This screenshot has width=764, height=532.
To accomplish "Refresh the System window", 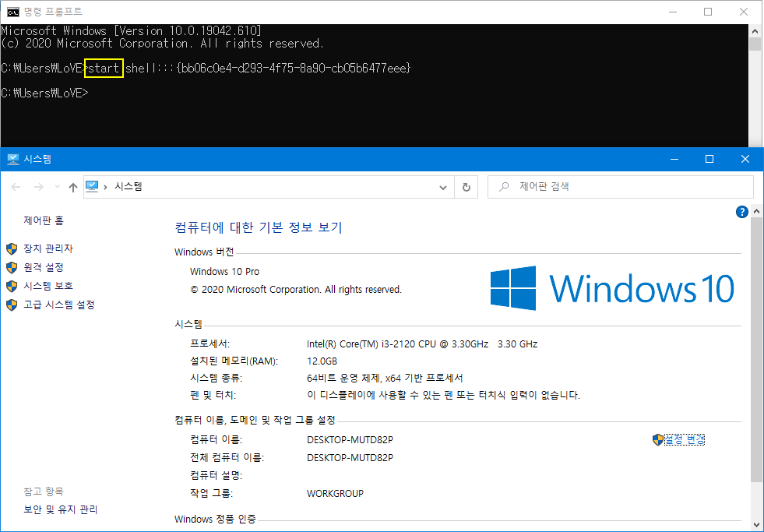I will pyautogui.click(x=466, y=187).
